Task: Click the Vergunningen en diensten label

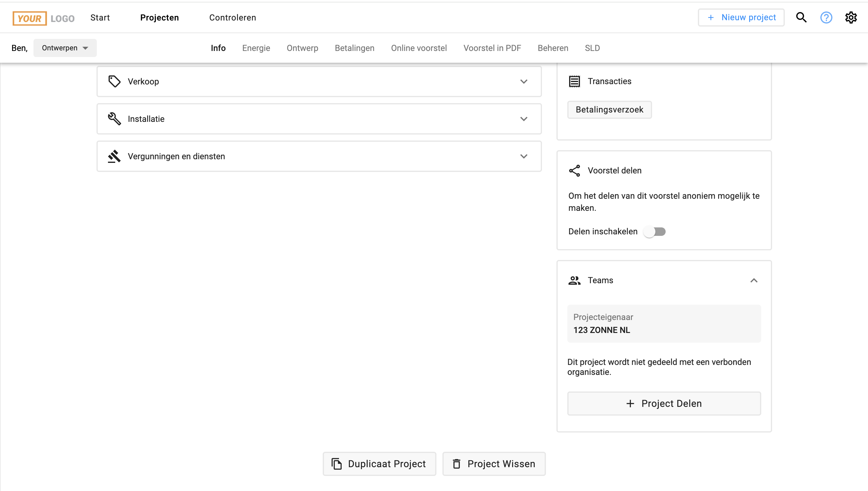Action: 176,157
